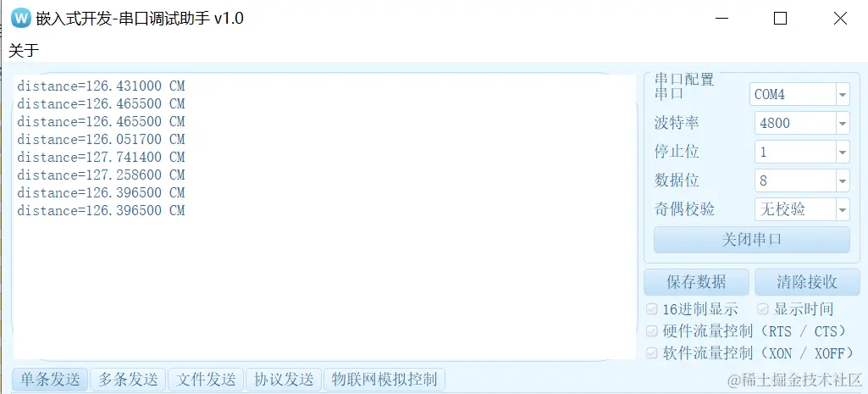
Task: Open the 文件发送 tab
Action: (x=206, y=380)
